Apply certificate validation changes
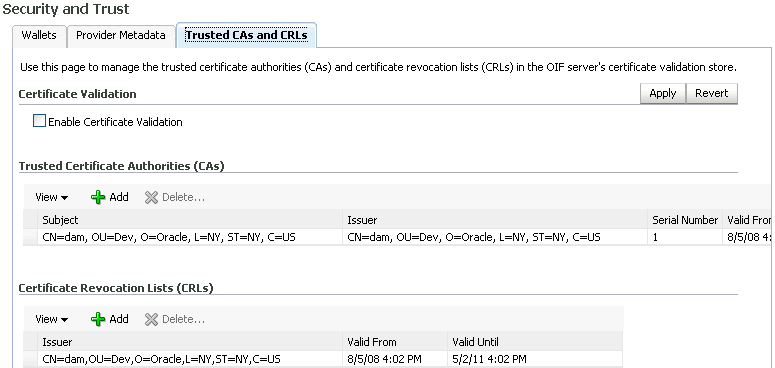 click(x=663, y=93)
